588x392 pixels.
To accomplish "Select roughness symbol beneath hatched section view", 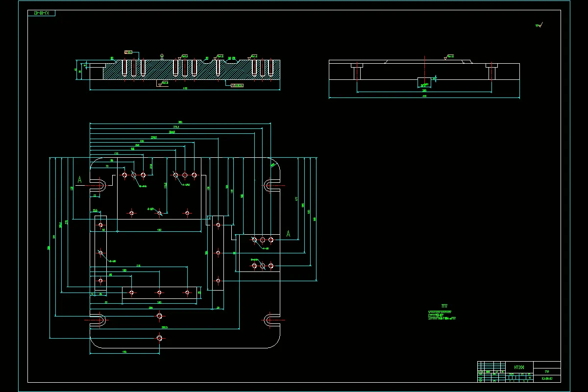I will (163, 83).
